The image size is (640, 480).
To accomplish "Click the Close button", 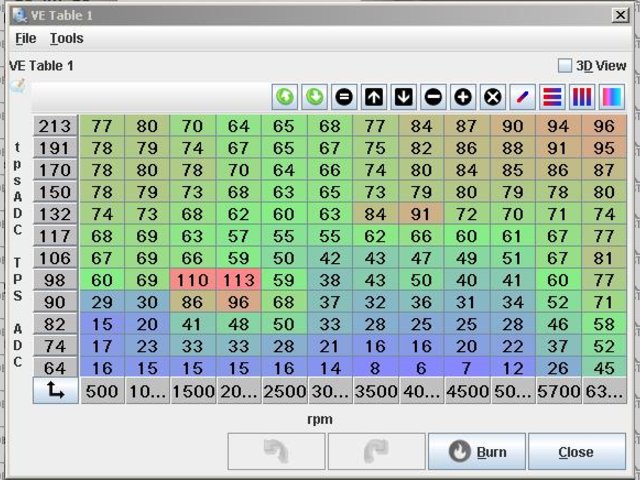I will click(576, 452).
